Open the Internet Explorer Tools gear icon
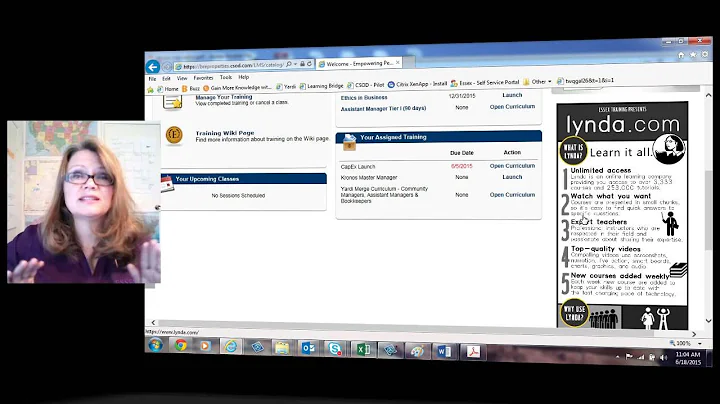This screenshot has height=404, width=720. pyautogui.click(x=705, y=54)
